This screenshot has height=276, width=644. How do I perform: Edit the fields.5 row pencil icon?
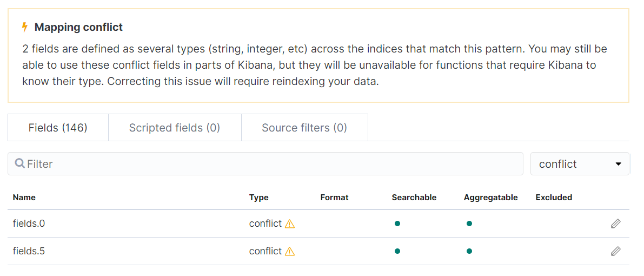tap(615, 251)
